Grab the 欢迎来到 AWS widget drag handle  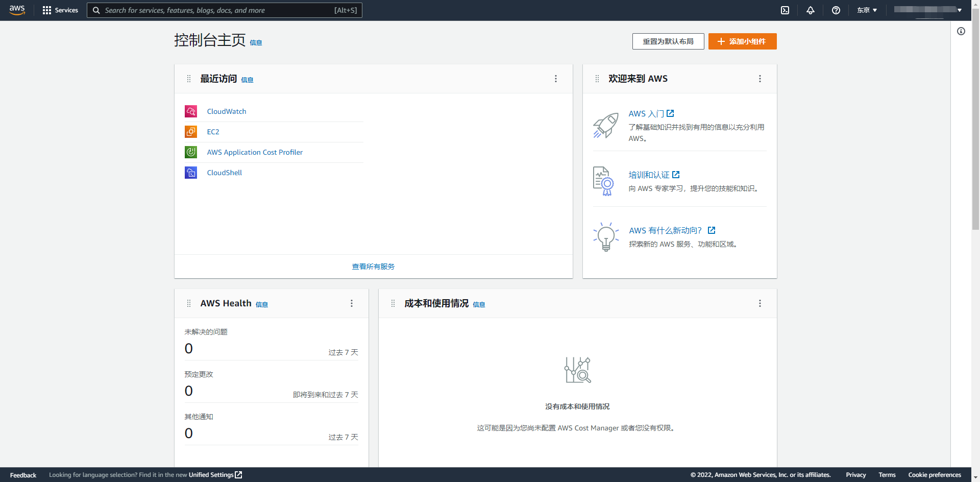coord(597,79)
